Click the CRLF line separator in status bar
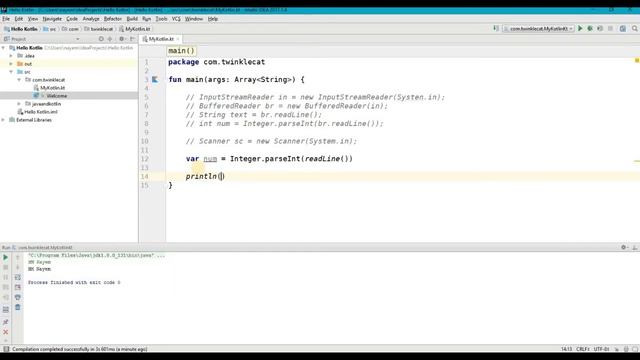 tap(582, 349)
